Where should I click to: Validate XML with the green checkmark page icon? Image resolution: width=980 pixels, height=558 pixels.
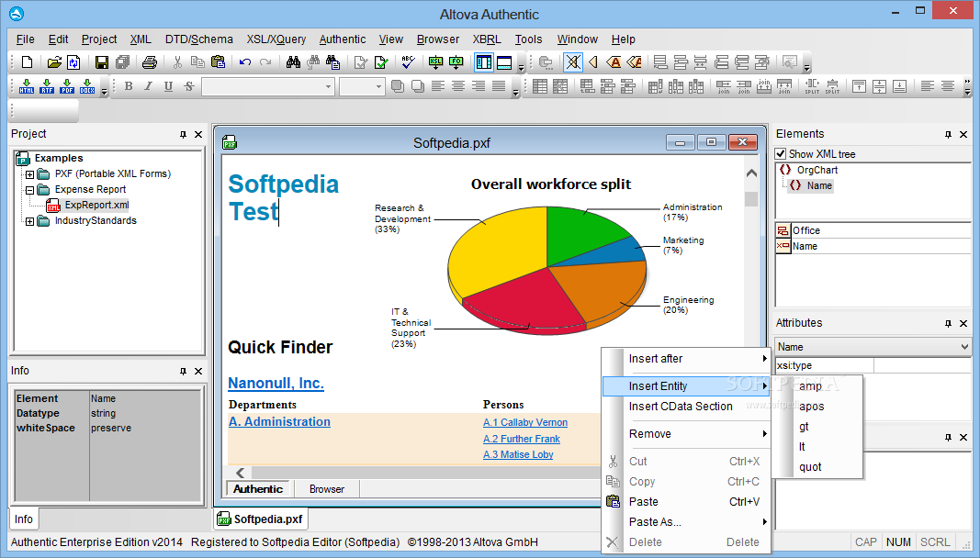tap(380, 61)
